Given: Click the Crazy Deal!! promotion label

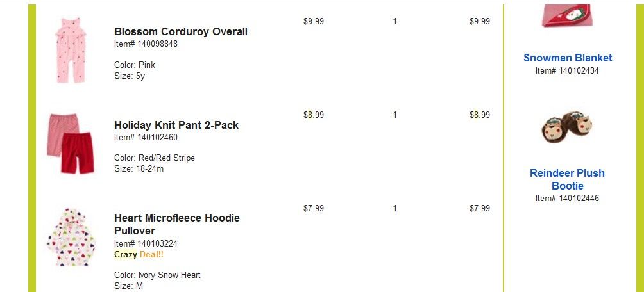Looking at the screenshot, I should coord(139,254).
